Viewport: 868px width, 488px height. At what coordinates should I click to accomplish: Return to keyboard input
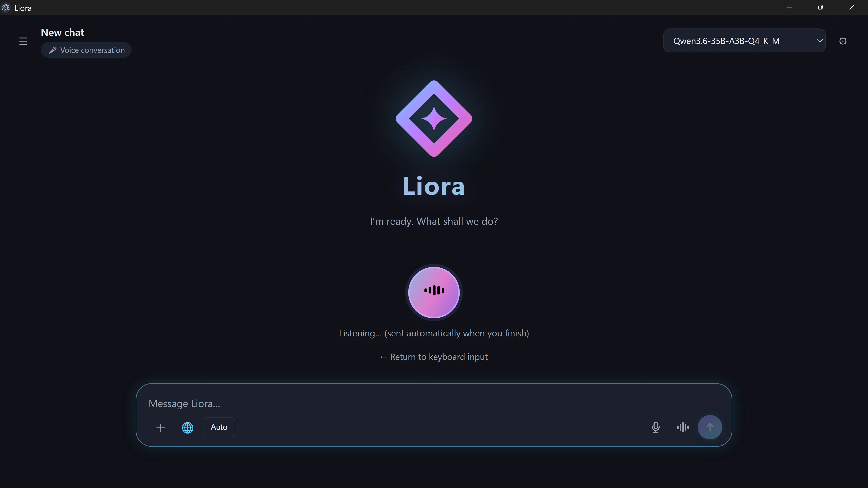tap(434, 357)
